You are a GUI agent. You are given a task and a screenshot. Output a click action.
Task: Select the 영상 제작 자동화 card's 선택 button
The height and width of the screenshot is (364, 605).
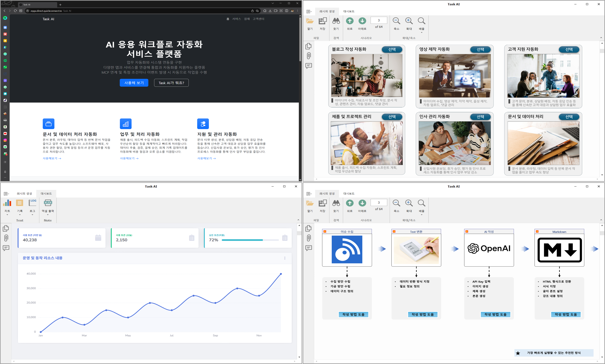(480, 49)
